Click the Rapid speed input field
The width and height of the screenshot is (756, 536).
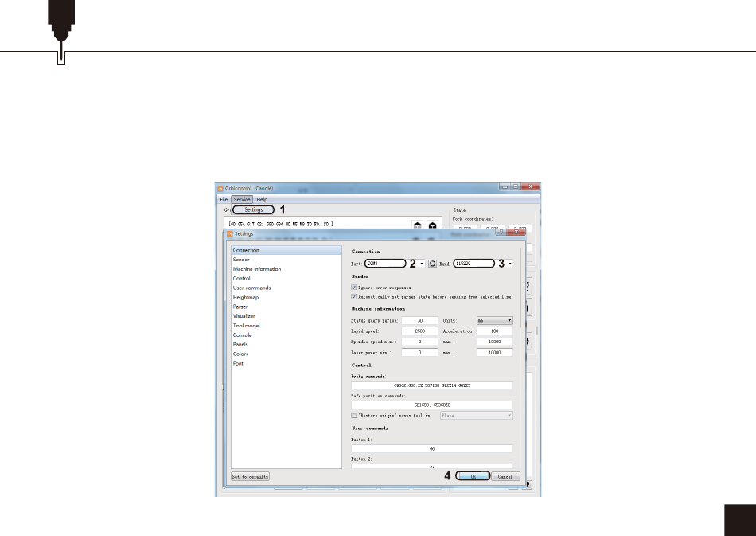coord(419,331)
